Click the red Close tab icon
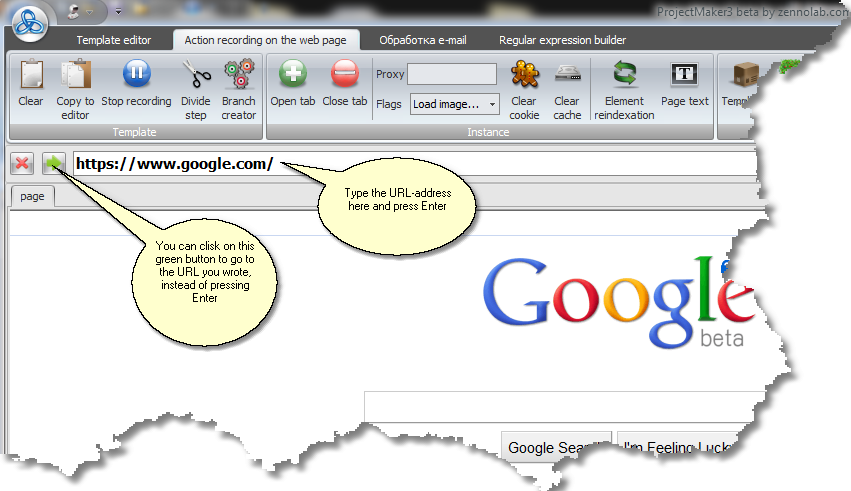The height and width of the screenshot is (491, 851). click(345, 77)
